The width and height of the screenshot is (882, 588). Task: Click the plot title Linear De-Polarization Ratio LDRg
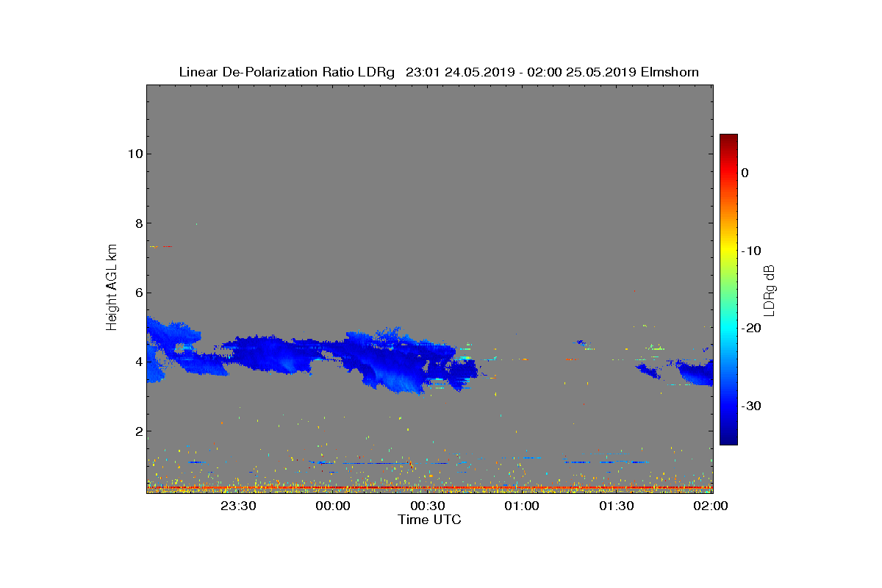[x=439, y=72]
